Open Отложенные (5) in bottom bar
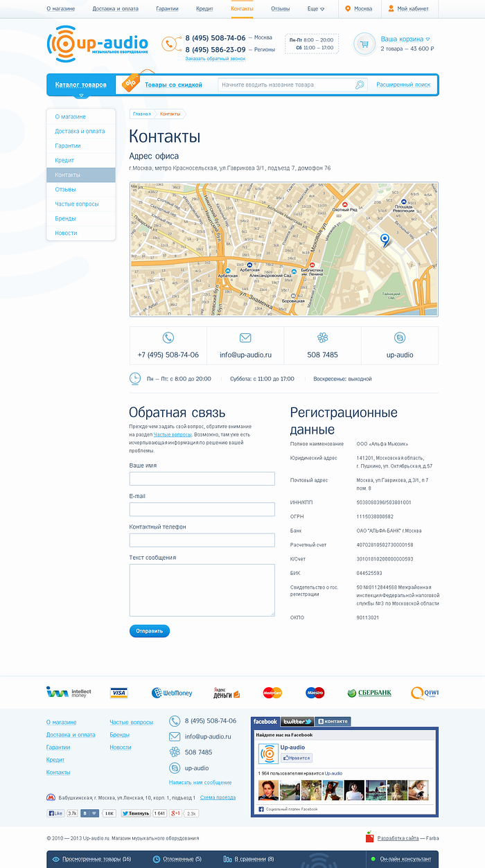This screenshot has height=868, width=485. (x=177, y=859)
